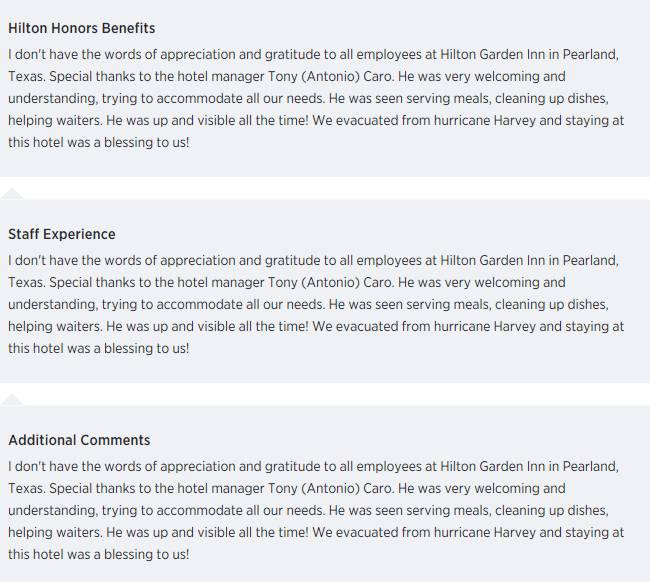Click the triangle pointer above Additional Comments
This screenshot has width=650, height=582.
coord(12,400)
